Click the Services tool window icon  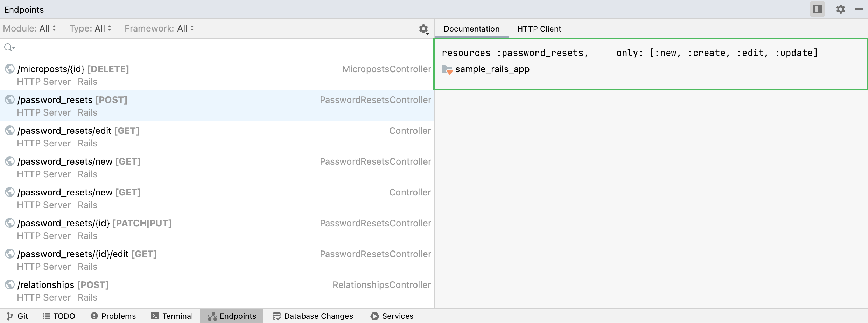click(374, 316)
